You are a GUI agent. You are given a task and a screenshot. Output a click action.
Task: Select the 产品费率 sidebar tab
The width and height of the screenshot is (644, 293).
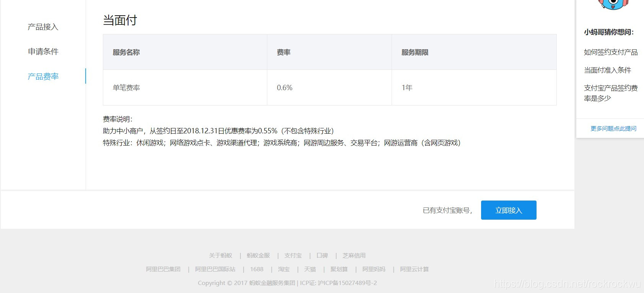(x=43, y=76)
